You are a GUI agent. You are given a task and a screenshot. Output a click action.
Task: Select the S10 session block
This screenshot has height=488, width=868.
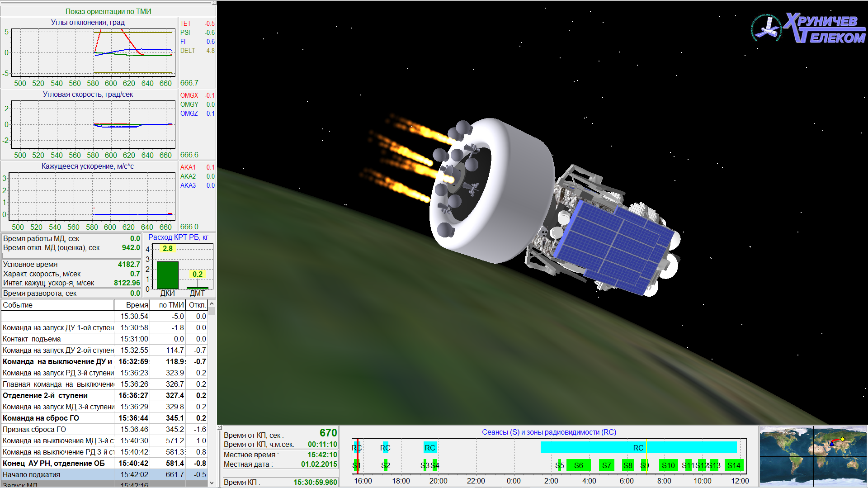pos(668,465)
